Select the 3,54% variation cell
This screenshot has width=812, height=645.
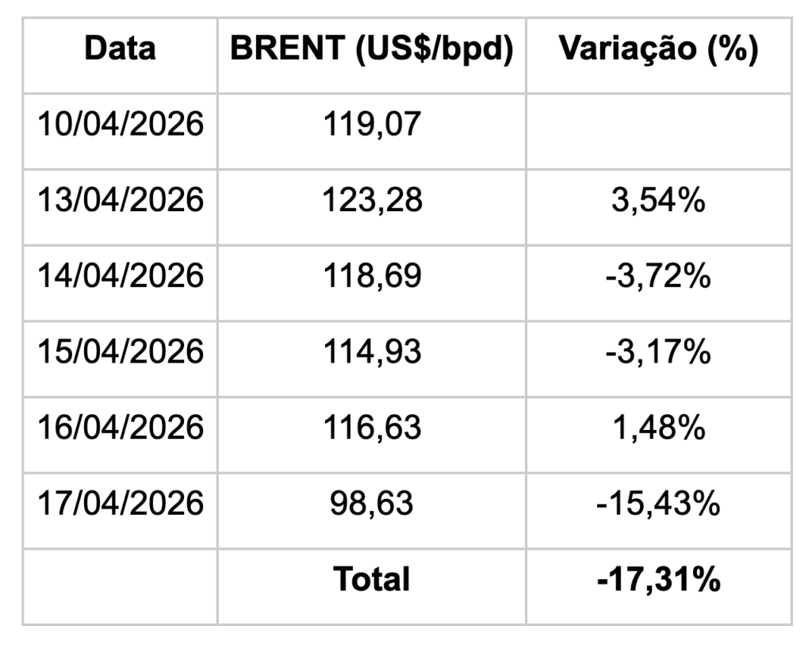tap(658, 200)
